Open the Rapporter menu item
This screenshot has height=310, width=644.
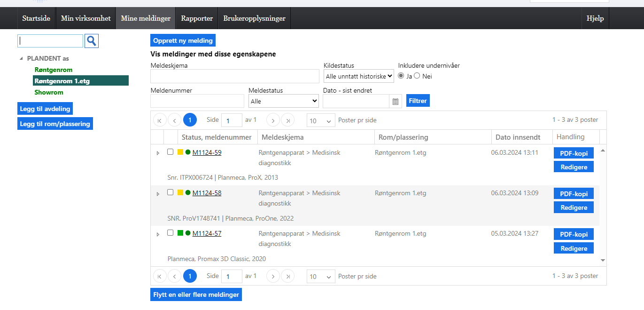pyautogui.click(x=197, y=18)
